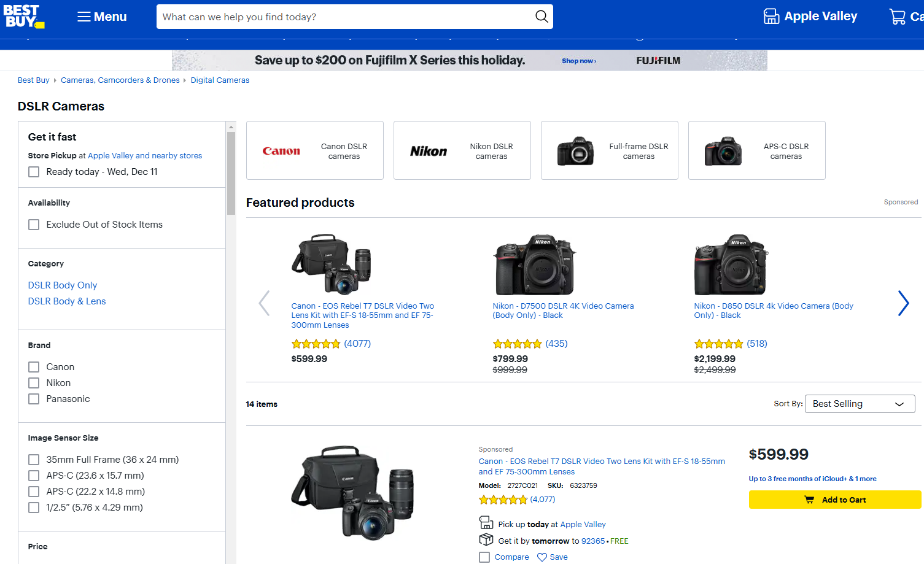Open the hamburger Menu
This screenshot has height=564, width=924.
click(x=102, y=17)
